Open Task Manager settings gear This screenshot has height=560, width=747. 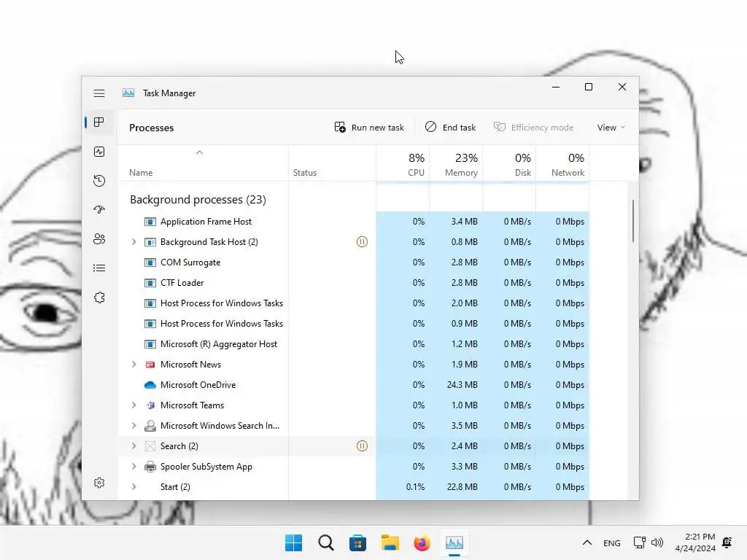(99, 483)
